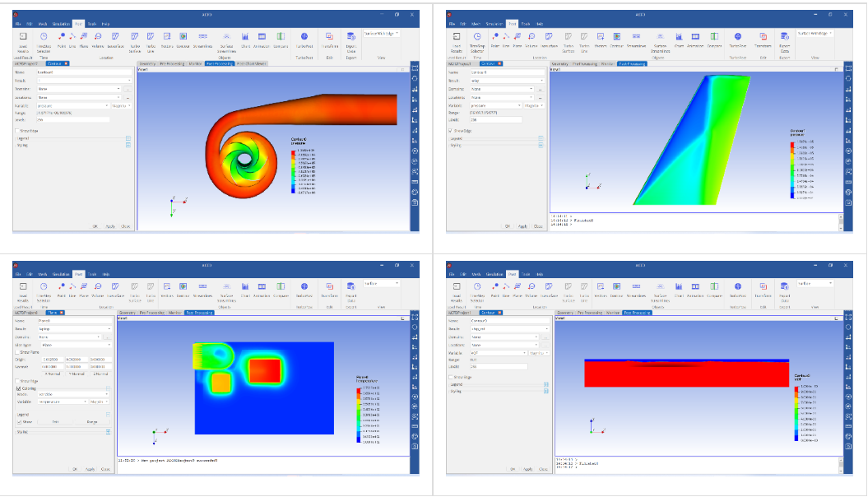This screenshot has height=497, width=868.
Task: Switch to Post Chart Viewer tab top-left window
Action: [x=252, y=63]
